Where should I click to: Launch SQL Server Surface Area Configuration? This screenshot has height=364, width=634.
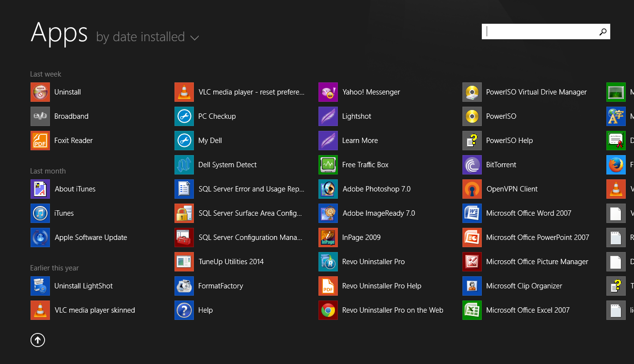click(239, 213)
